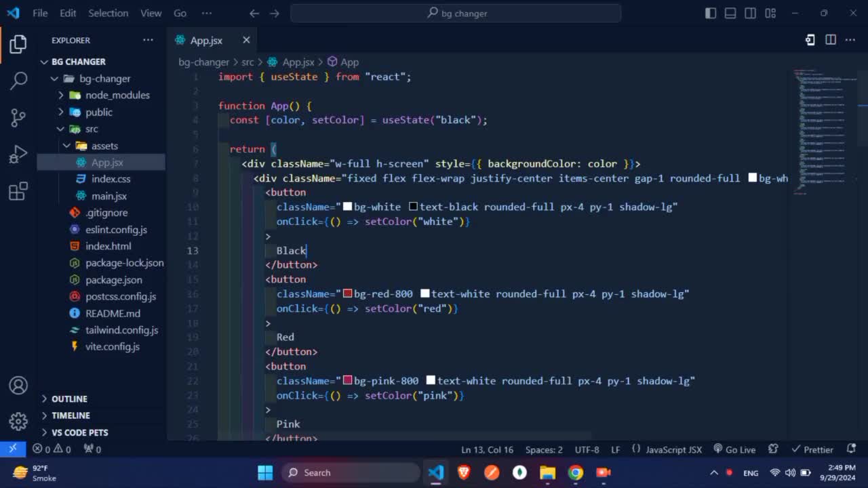The width and height of the screenshot is (868, 488).
Task: Click the App symbol breadcrumb
Action: click(343, 62)
